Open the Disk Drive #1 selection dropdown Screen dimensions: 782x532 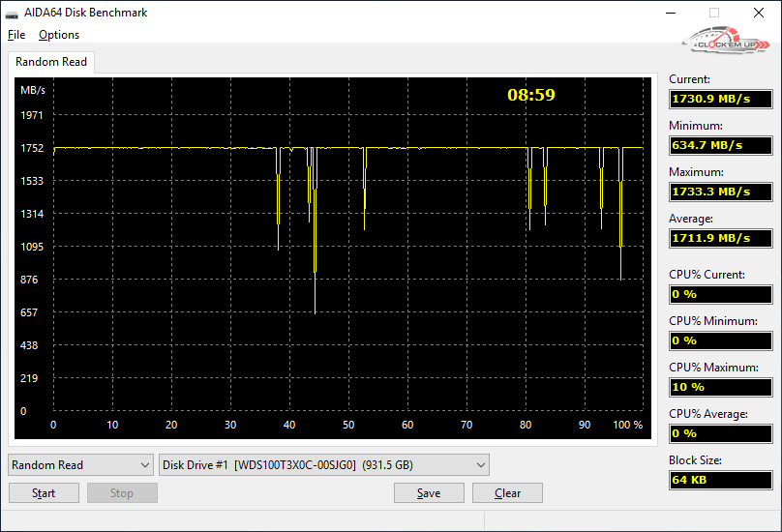click(x=323, y=464)
